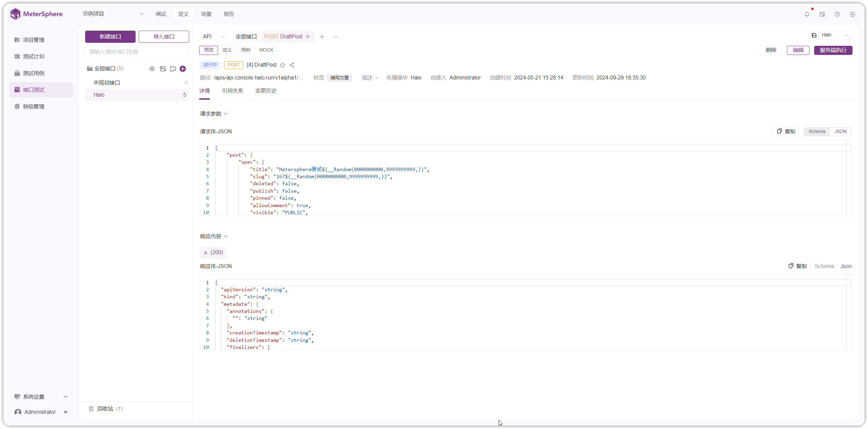
Task: Select the 200 response status tag
Action: point(213,253)
